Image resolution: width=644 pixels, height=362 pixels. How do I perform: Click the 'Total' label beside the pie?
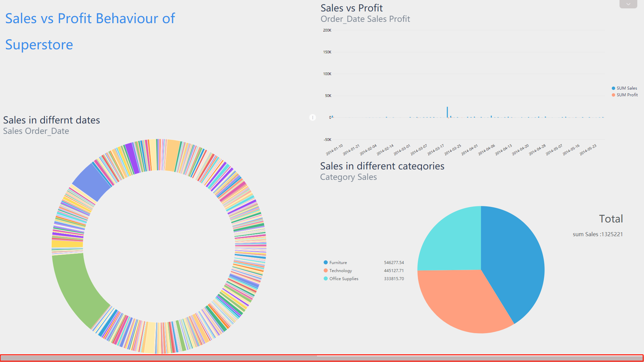tap(611, 219)
